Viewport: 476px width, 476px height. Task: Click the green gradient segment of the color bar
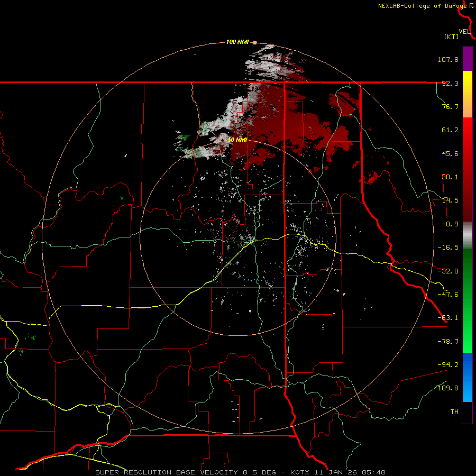[467, 300]
